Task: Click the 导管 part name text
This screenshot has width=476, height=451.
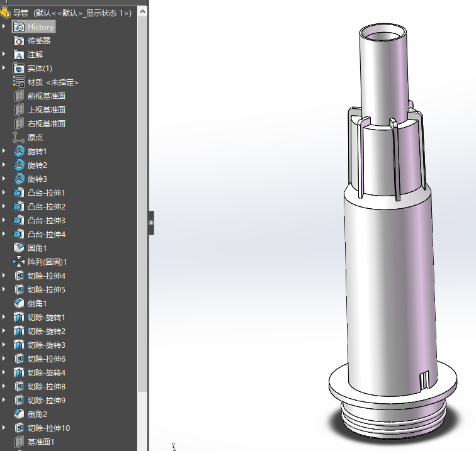Action: [20, 13]
